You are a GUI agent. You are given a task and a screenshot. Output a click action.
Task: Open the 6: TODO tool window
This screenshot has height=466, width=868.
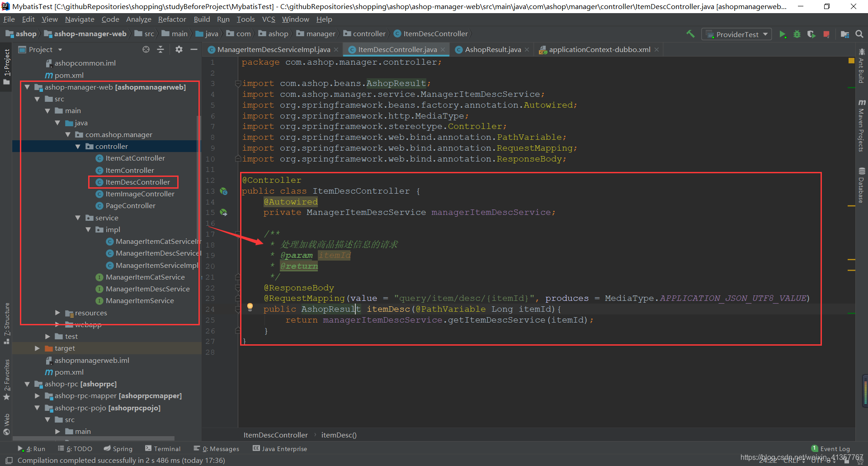click(75, 449)
